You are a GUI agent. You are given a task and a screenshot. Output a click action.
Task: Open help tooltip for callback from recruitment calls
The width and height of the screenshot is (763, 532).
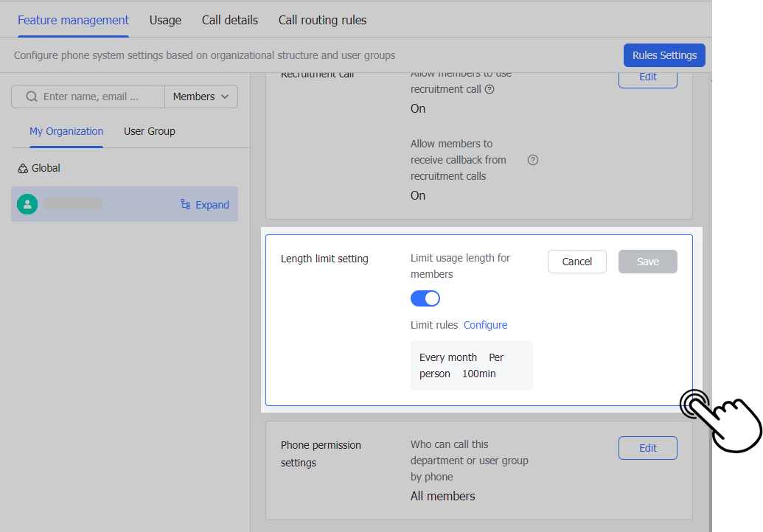[x=533, y=159]
